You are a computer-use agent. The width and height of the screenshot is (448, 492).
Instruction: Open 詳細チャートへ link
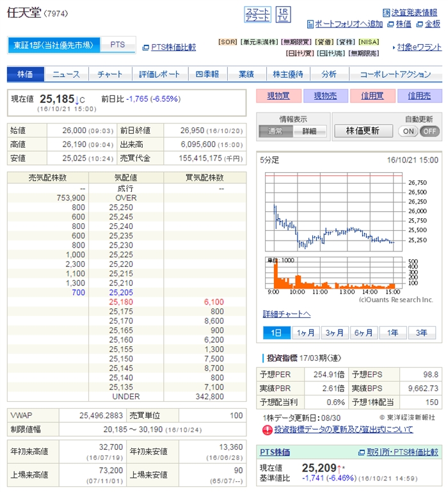pos(287,314)
